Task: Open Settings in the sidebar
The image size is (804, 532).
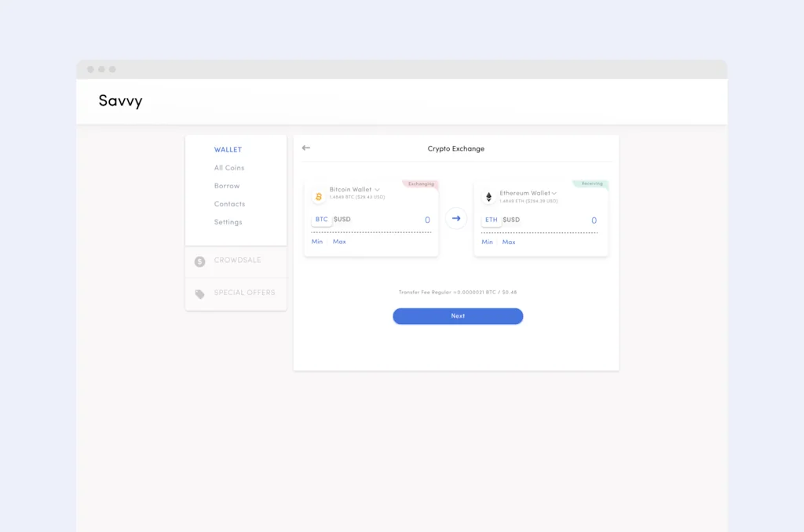Action: point(228,222)
